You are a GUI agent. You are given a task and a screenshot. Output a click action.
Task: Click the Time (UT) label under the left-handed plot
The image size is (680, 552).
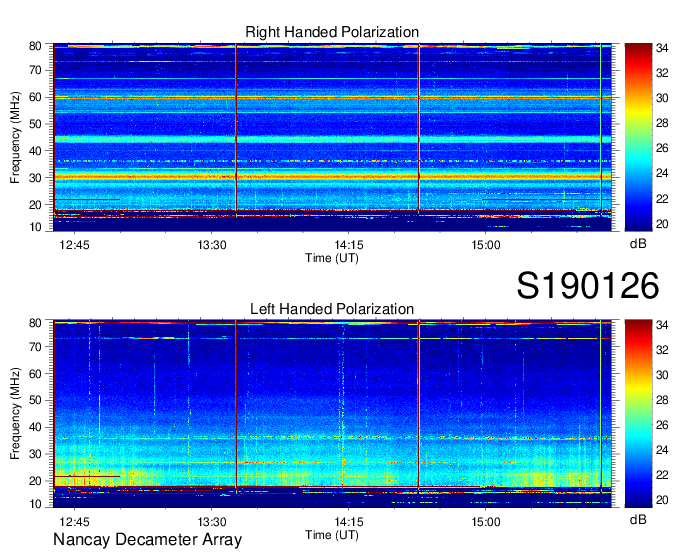pyautogui.click(x=332, y=535)
